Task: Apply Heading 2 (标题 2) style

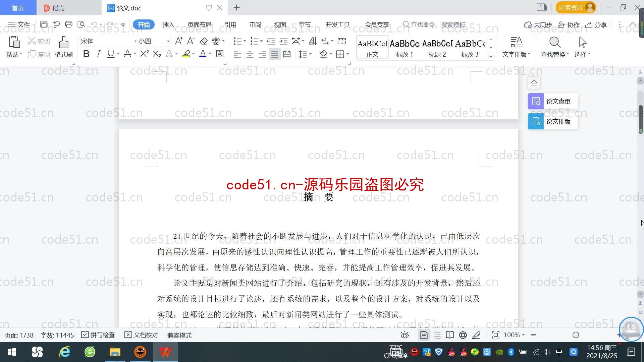Action: pyautogui.click(x=437, y=48)
